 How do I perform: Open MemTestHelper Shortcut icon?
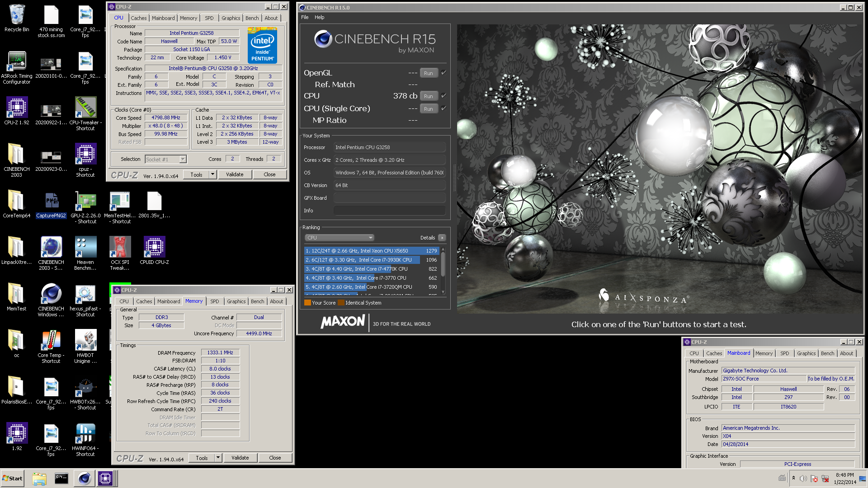point(120,207)
